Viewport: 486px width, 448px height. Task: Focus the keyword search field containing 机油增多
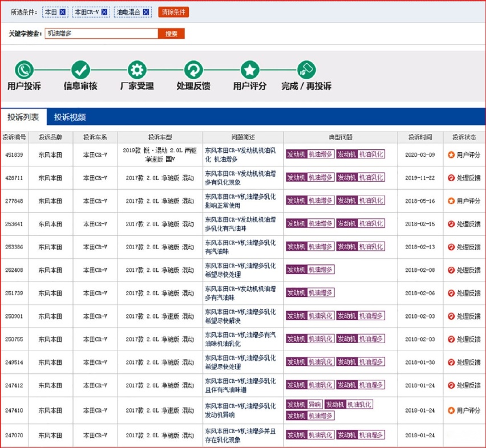point(102,34)
